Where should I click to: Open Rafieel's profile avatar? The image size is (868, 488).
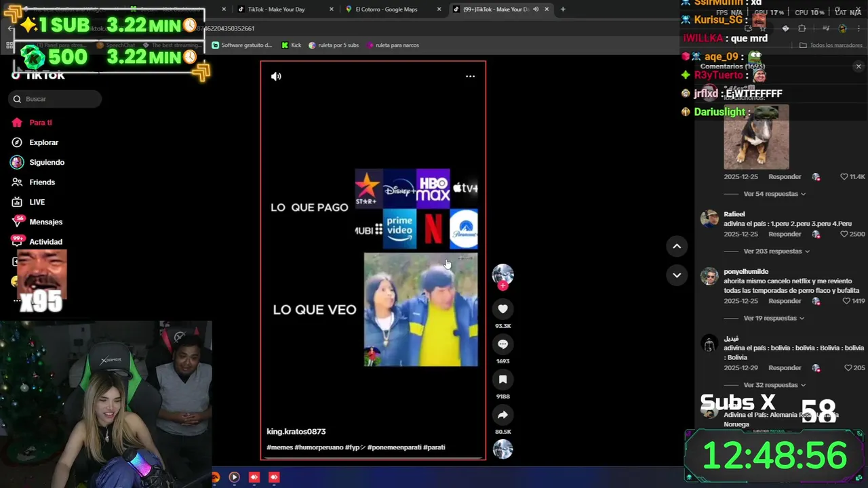pyautogui.click(x=709, y=218)
